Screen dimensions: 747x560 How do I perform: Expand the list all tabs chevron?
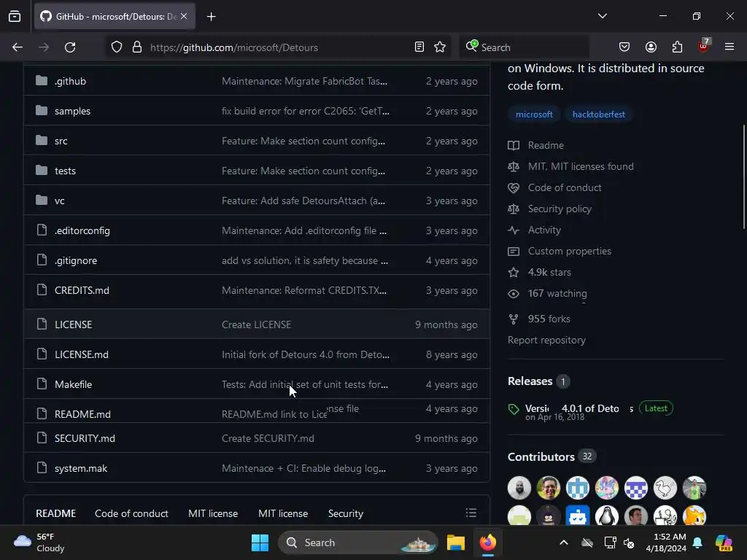click(602, 16)
